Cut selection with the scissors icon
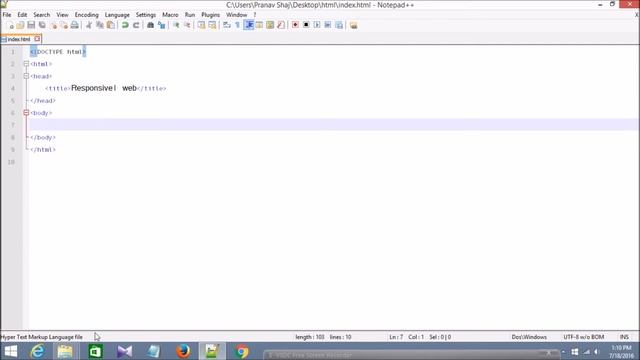This screenshot has width=640, height=360. 89,25
